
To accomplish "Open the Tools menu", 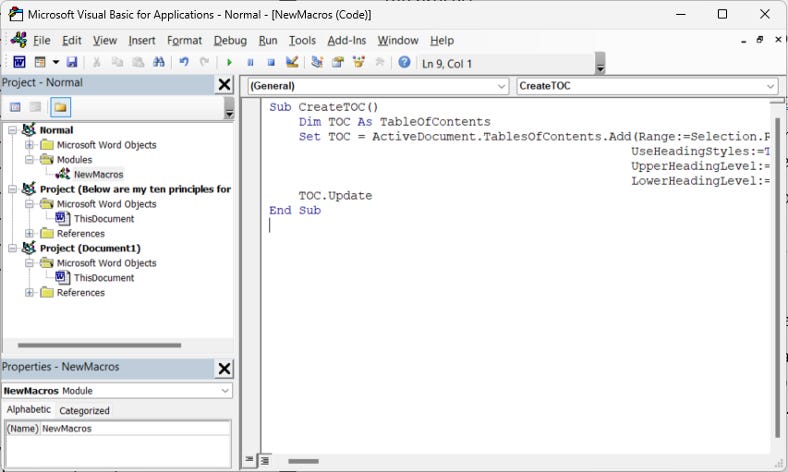I will [x=302, y=40].
